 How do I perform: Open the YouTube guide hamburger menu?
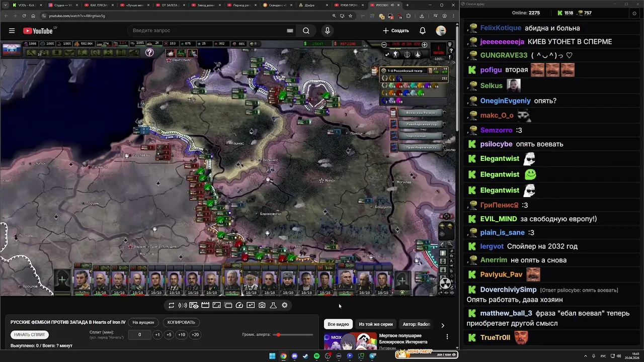point(12,31)
